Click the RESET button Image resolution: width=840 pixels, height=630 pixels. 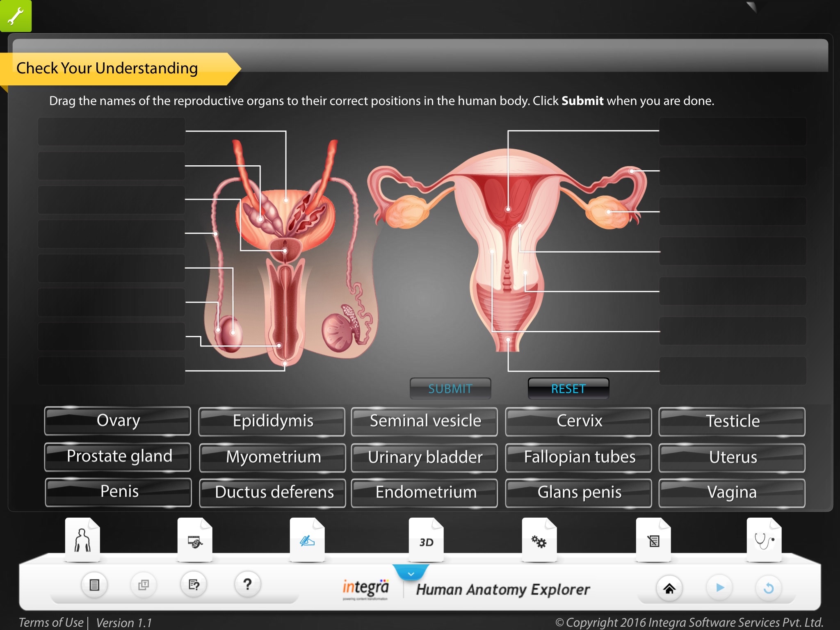click(567, 388)
